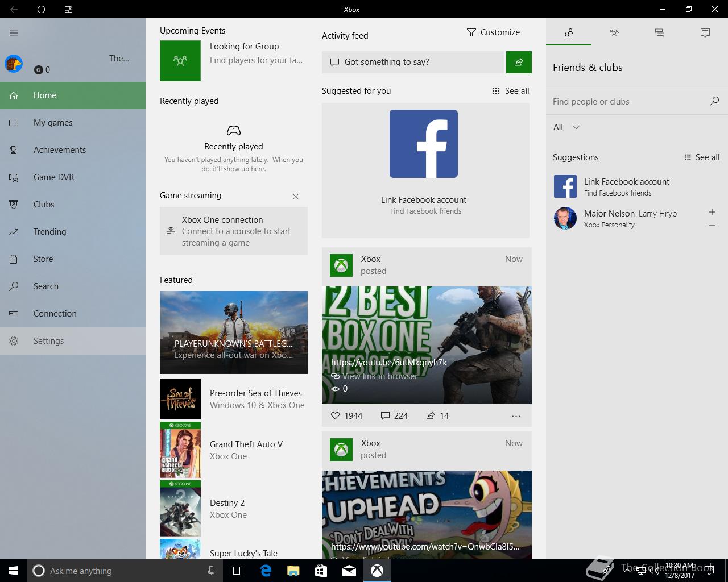Click Got something to say field
Image resolution: width=728 pixels, height=582 pixels.
[x=413, y=62]
